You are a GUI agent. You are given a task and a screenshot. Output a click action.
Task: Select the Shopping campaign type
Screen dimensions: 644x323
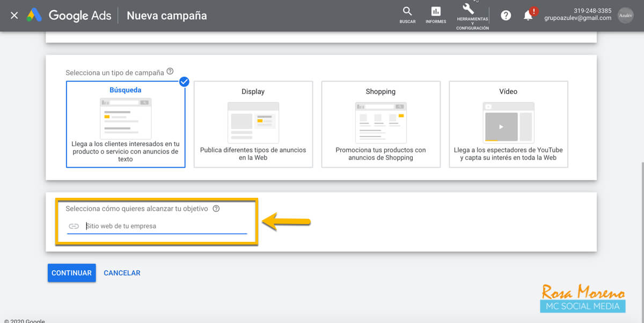(380, 124)
